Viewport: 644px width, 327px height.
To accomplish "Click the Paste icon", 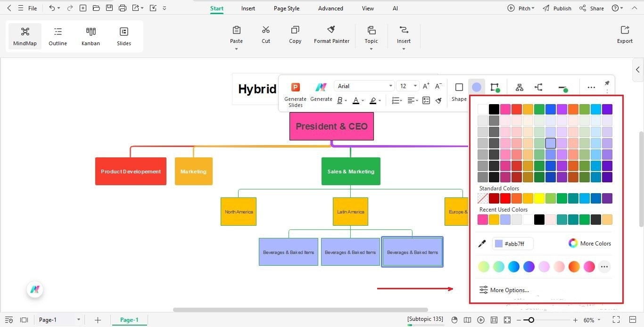I will tap(237, 30).
